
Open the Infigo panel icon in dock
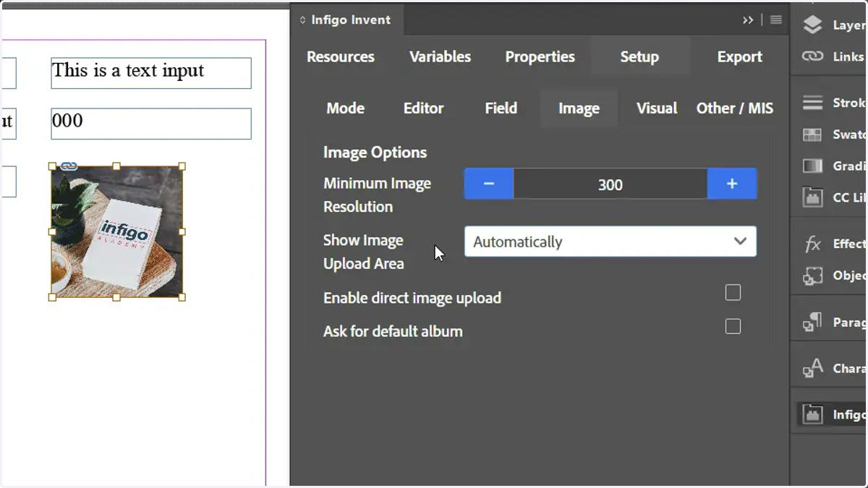point(813,414)
